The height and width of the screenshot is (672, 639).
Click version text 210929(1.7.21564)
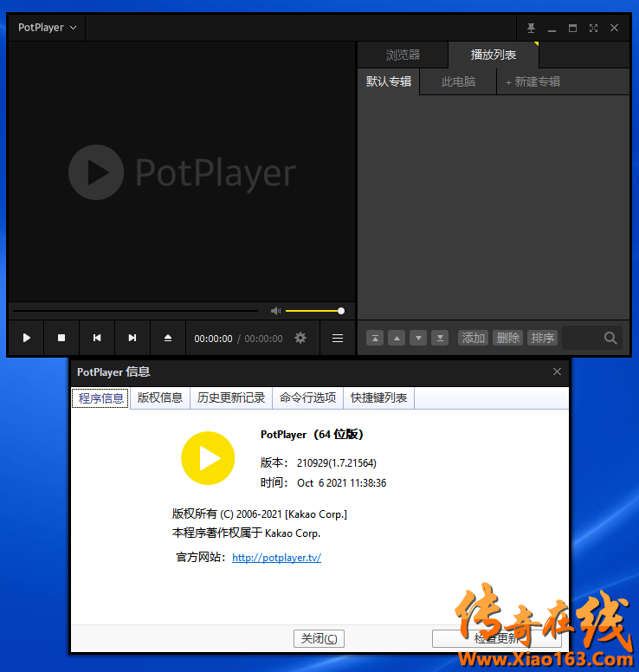tap(337, 462)
